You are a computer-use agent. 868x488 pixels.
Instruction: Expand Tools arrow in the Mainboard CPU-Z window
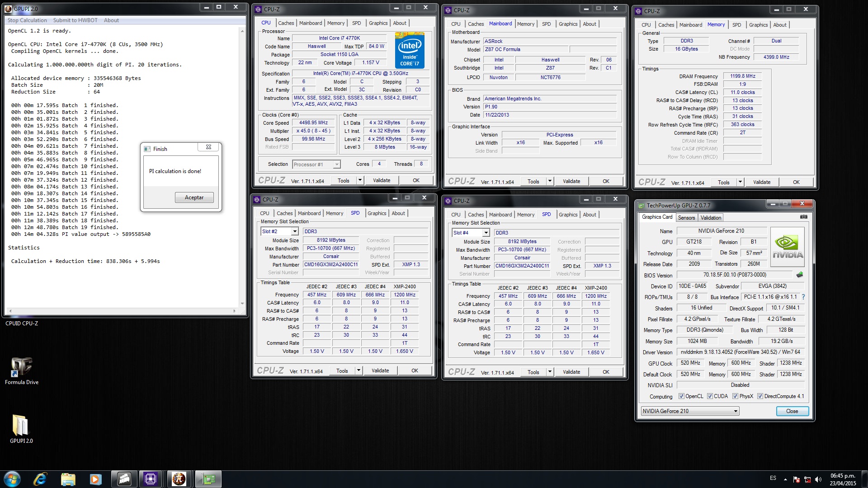pyautogui.click(x=550, y=181)
